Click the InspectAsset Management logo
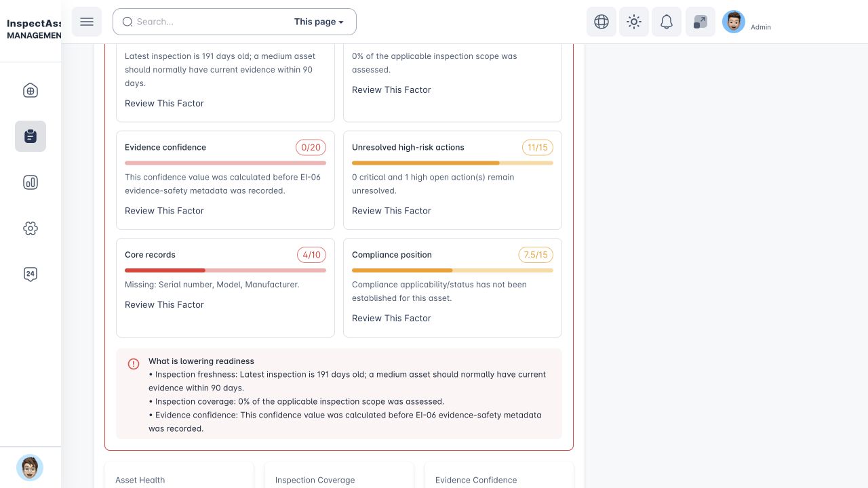The image size is (868, 488). 34,29
